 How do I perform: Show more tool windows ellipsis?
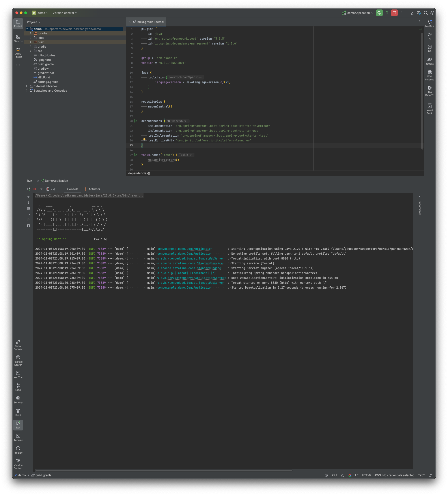click(18, 65)
